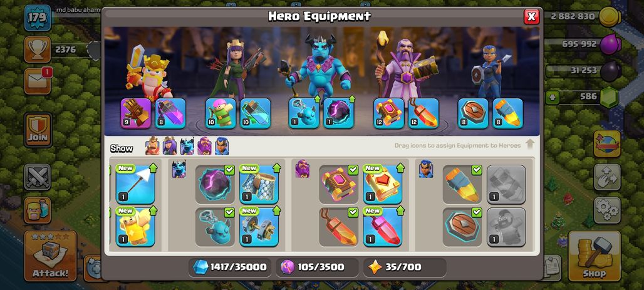Image resolution: width=644 pixels, height=290 pixels.
Task: Select the Barbarian King's gauntlet equipment slot
Action: 135,113
